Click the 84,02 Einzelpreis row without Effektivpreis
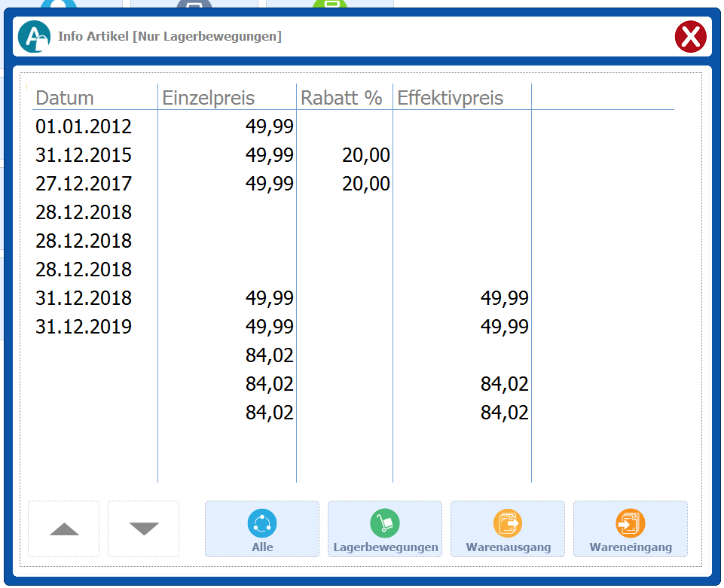724x588 pixels. (270, 355)
